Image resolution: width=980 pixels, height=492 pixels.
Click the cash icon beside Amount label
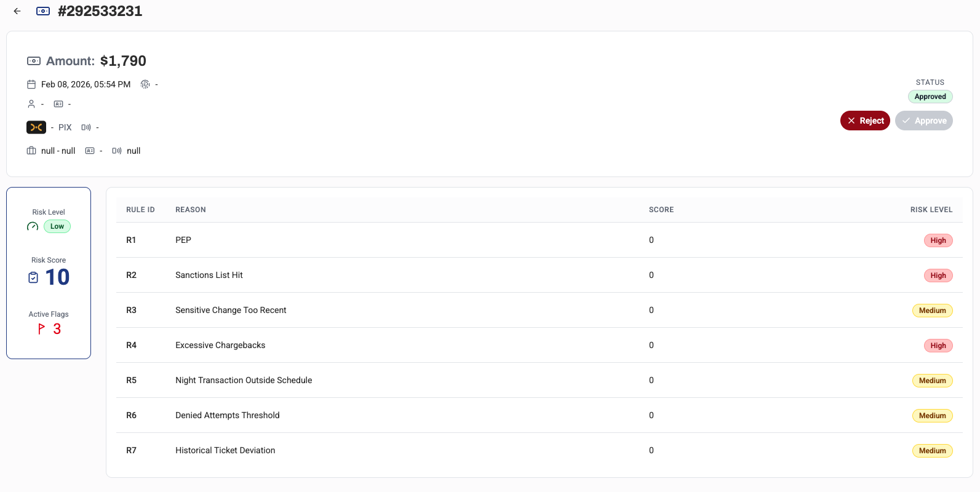point(34,61)
